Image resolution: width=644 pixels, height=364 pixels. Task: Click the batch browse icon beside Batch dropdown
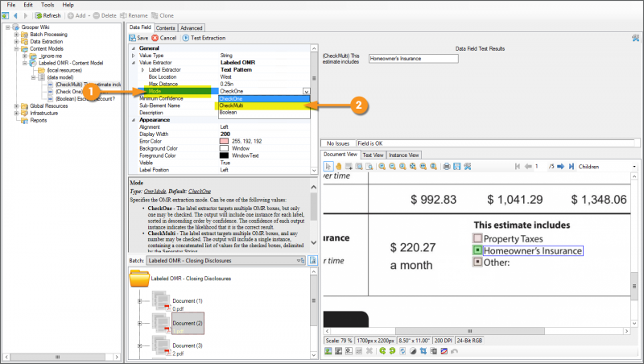tap(312, 260)
